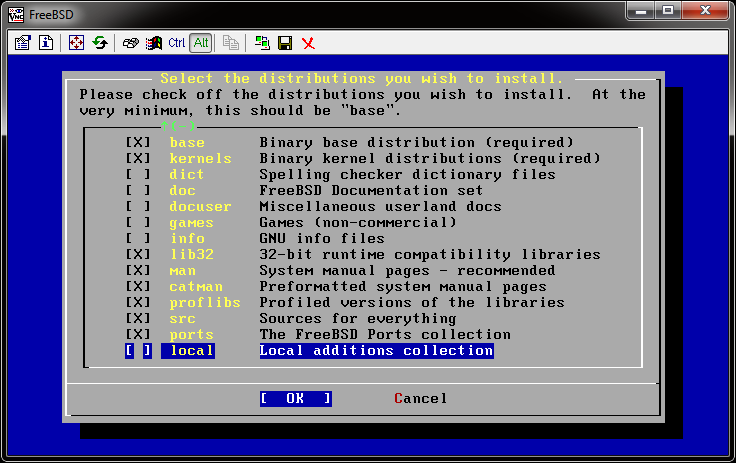
Task: Uncheck the man distribution checkbox
Action: 138,270
